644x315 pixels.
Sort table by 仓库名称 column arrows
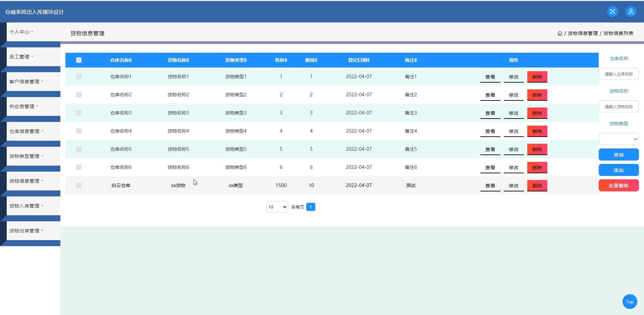coord(130,60)
